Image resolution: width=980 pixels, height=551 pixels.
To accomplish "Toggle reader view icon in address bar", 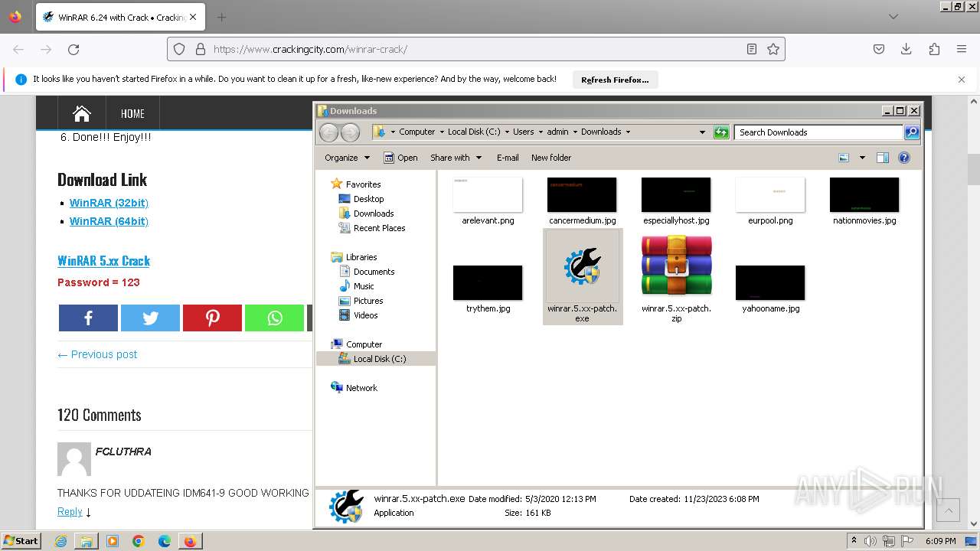I will tap(752, 49).
